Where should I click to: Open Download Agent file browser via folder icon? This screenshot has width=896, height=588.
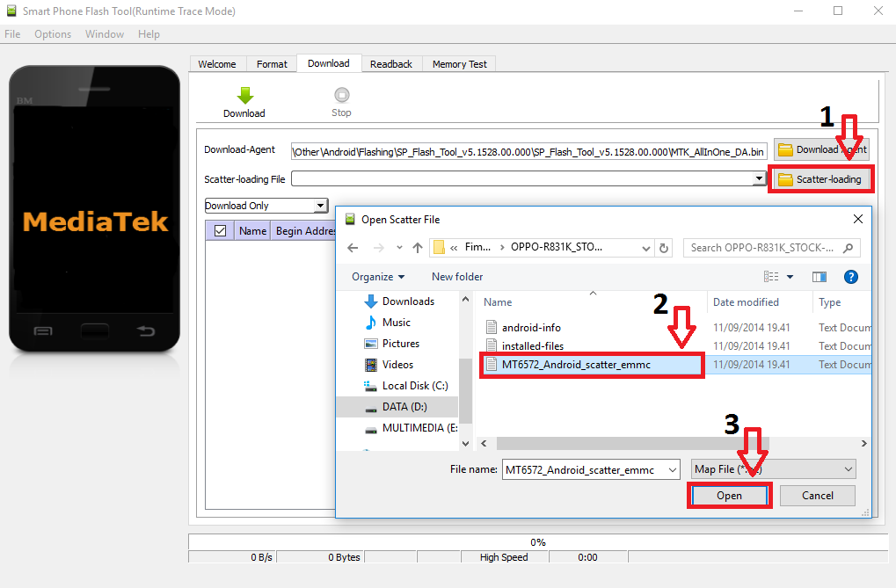pyautogui.click(x=783, y=149)
